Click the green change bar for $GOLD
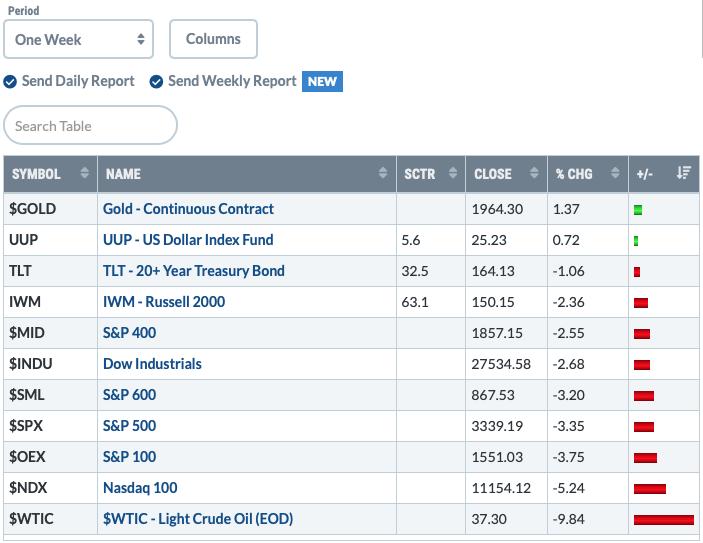Viewport: 703px width, 543px height. pyautogui.click(x=638, y=210)
